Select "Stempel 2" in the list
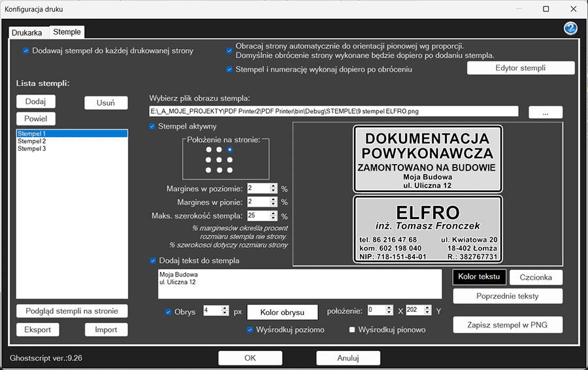 click(x=32, y=141)
